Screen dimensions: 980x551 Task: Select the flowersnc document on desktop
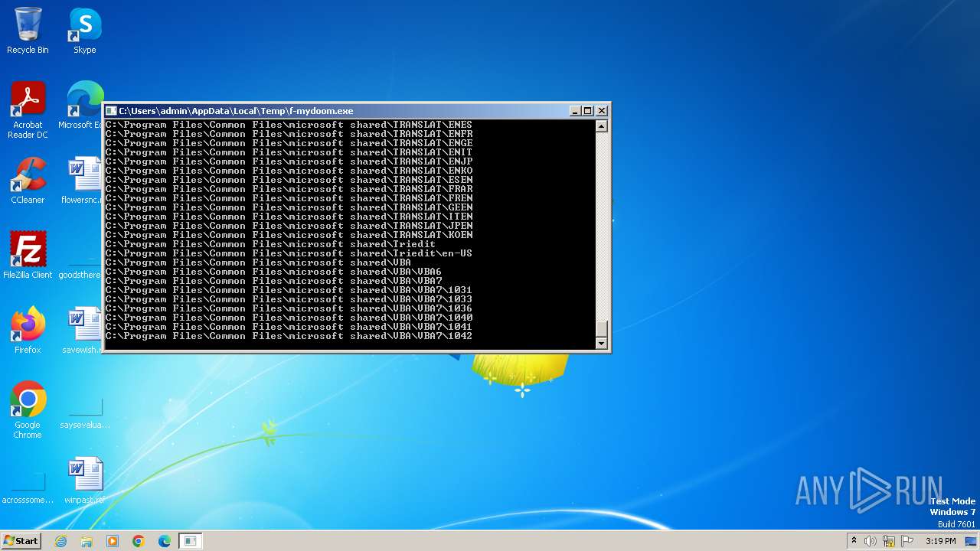(x=83, y=181)
